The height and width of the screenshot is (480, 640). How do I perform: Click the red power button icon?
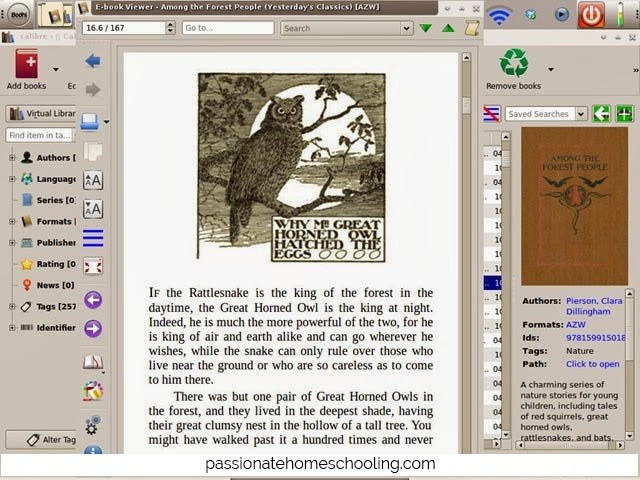pyautogui.click(x=591, y=15)
